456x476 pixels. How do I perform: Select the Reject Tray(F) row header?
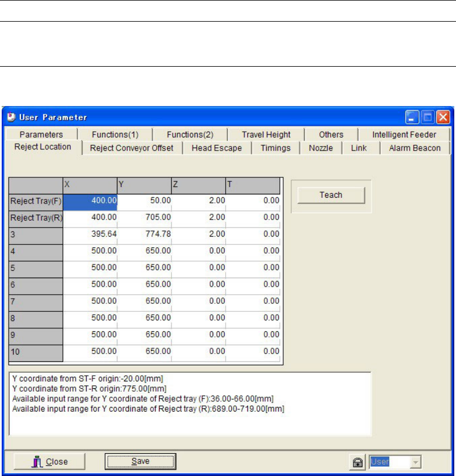point(36,201)
